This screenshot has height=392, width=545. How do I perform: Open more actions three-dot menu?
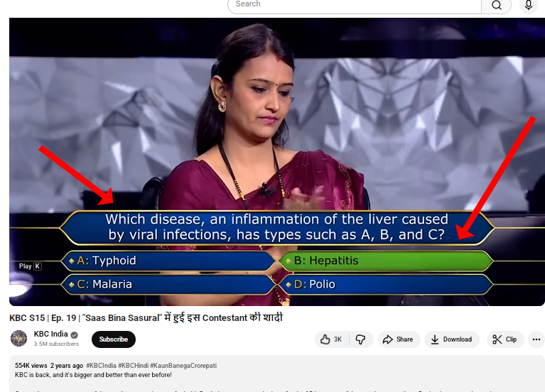[536, 339]
